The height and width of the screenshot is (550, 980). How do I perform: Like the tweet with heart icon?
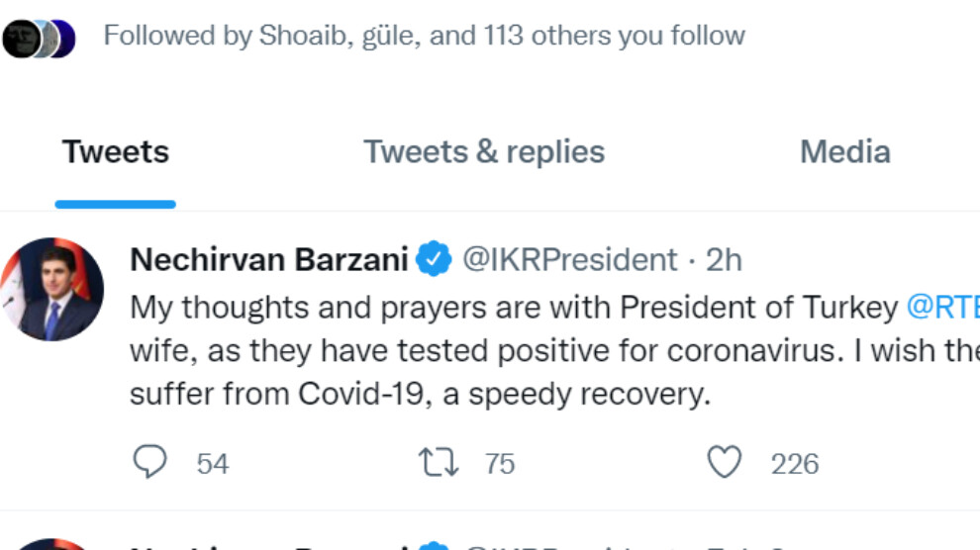pyautogui.click(x=725, y=462)
